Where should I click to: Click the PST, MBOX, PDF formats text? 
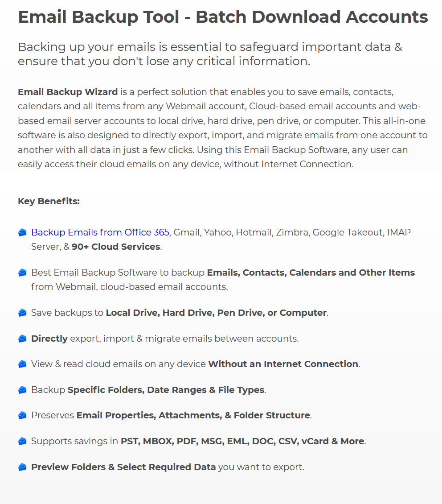[x=242, y=441]
